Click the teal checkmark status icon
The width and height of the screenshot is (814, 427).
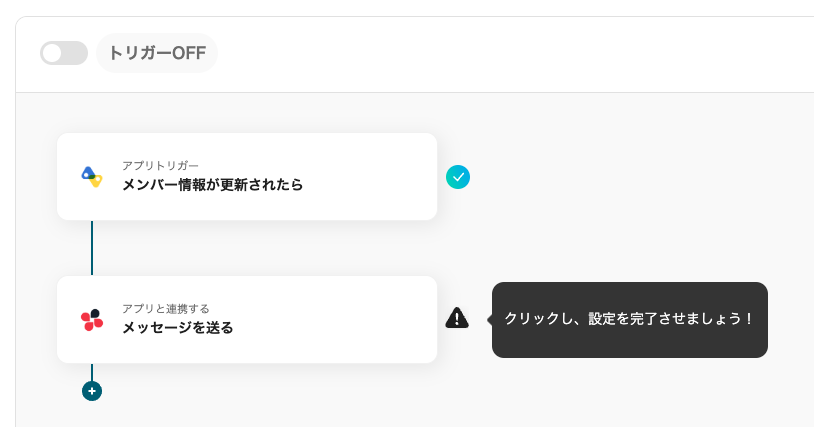(x=458, y=177)
